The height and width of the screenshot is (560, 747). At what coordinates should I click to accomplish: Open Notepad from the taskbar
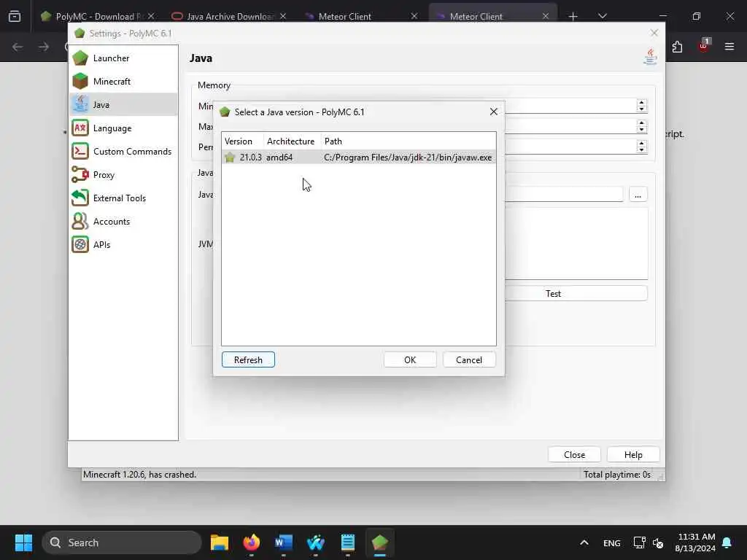pos(348,542)
